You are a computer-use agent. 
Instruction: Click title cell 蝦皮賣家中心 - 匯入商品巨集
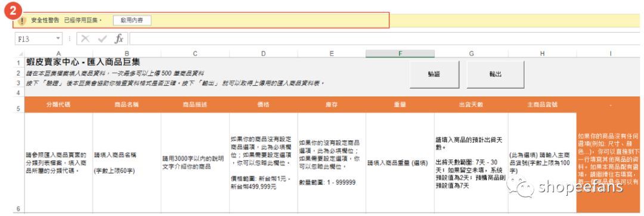click(82, 62)
